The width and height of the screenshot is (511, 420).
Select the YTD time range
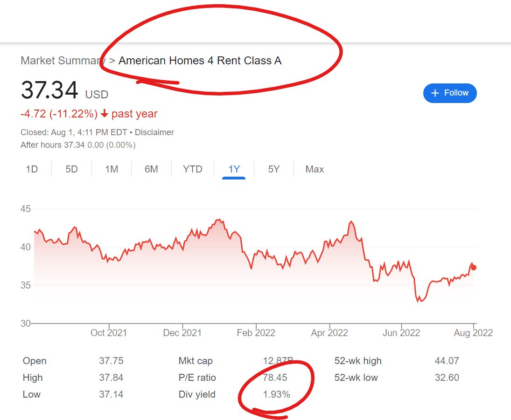tap(191, 169)
